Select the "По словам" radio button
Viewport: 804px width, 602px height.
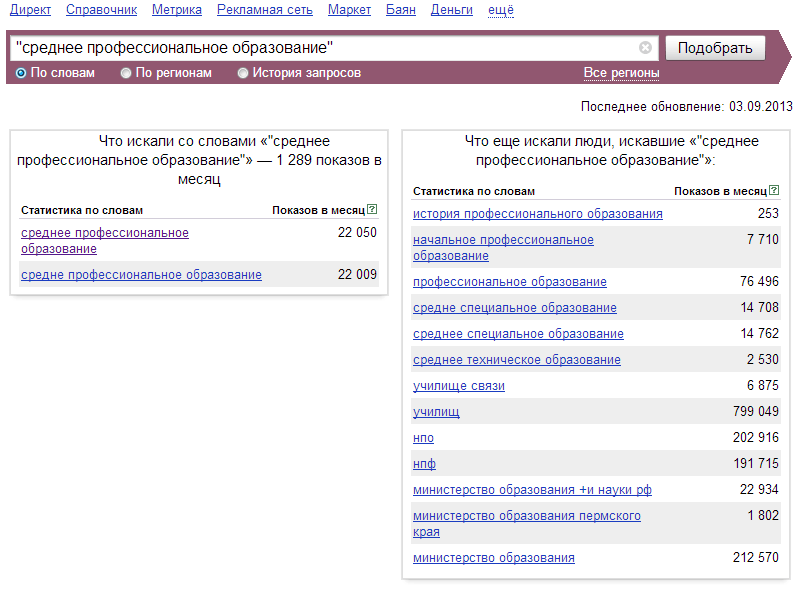pos(21,73)
